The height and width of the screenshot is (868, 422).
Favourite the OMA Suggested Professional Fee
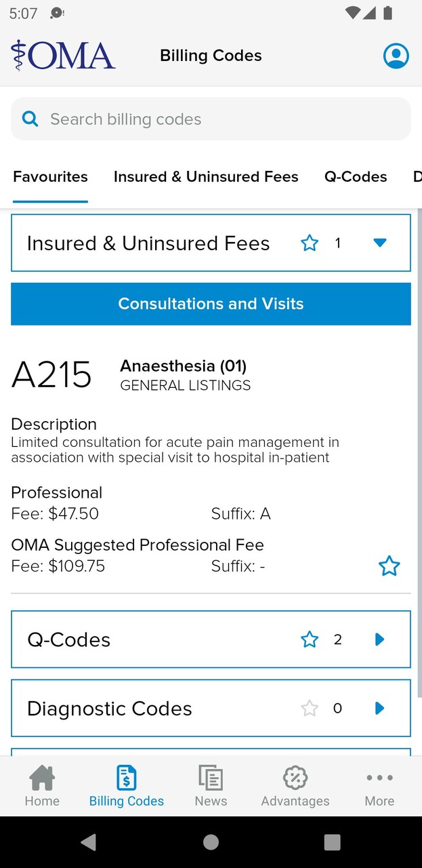click(x=389, y=566)
